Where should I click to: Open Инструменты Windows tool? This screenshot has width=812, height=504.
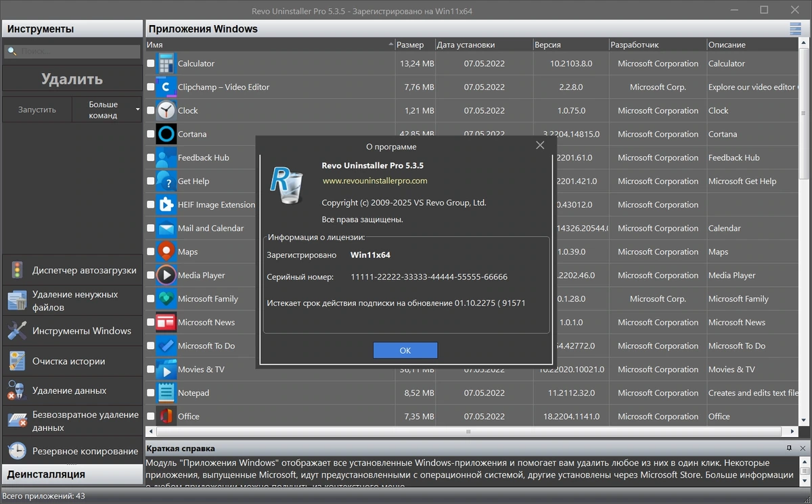tap(72, 331)
